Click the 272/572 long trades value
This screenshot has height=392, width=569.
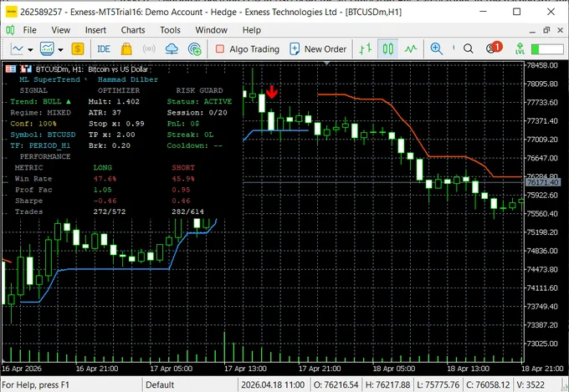(x=110, y=211)
